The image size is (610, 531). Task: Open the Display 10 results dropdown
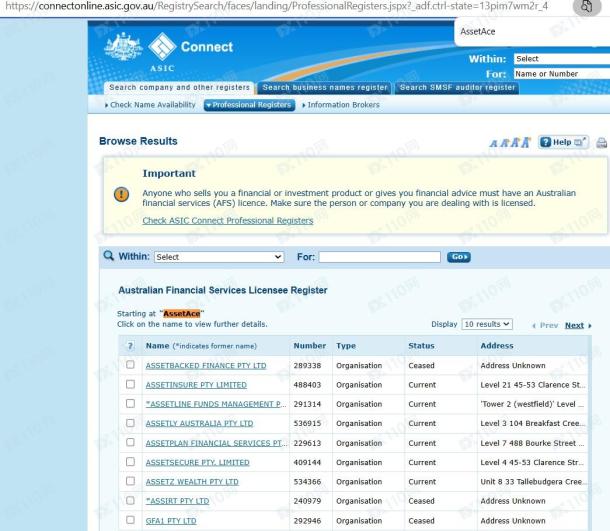point(487,324)
